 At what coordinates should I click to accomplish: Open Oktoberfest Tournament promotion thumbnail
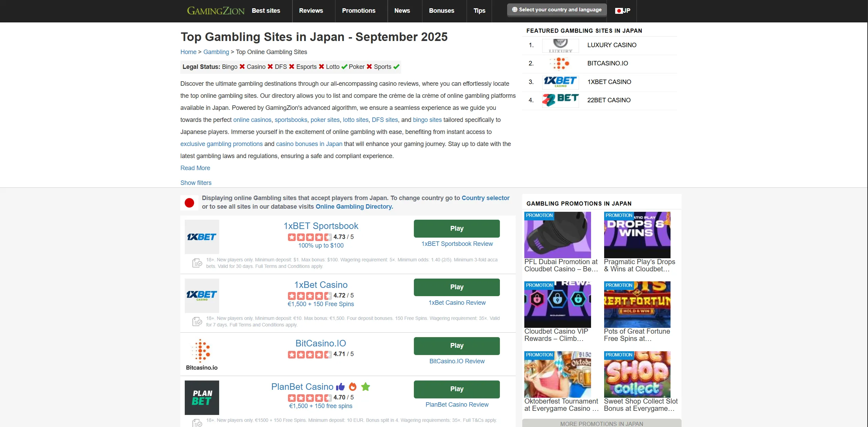557,374
